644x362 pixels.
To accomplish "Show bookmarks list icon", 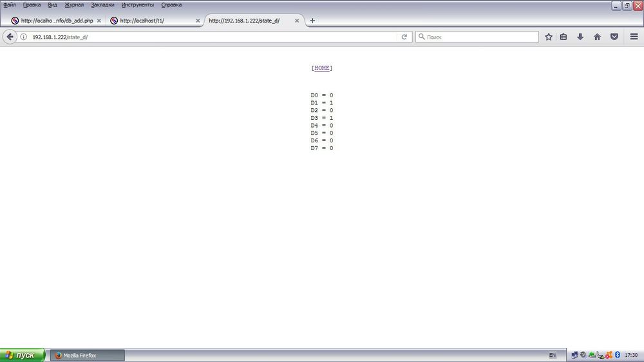I will [x=563, y=37].
